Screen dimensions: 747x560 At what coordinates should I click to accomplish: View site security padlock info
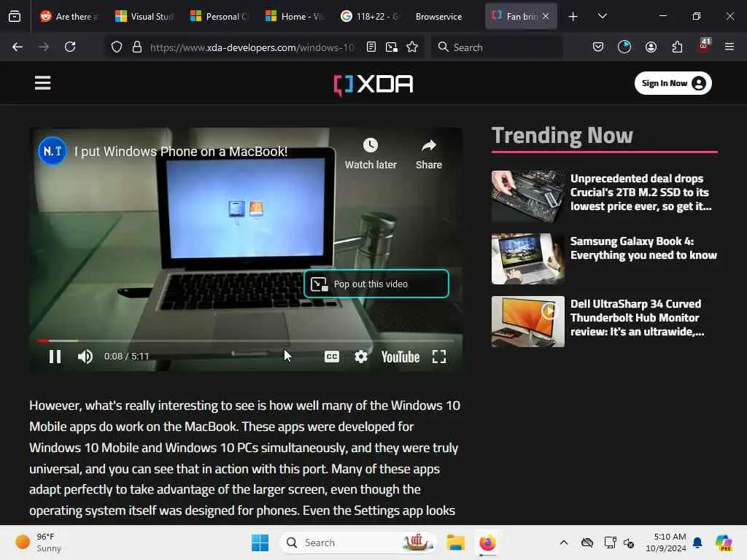coord(137,47)
